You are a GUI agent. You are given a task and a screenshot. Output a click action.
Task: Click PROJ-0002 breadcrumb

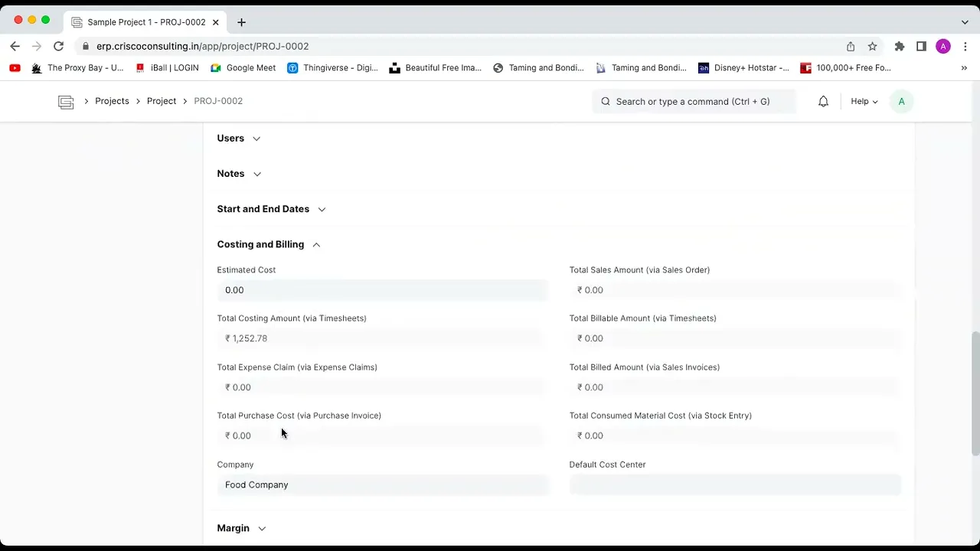(218, 101)
